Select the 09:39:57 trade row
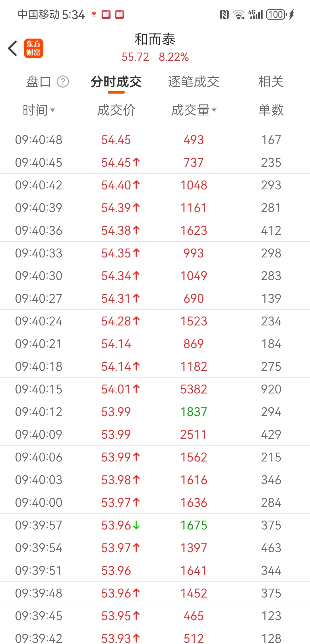 [x=155, y=525]
